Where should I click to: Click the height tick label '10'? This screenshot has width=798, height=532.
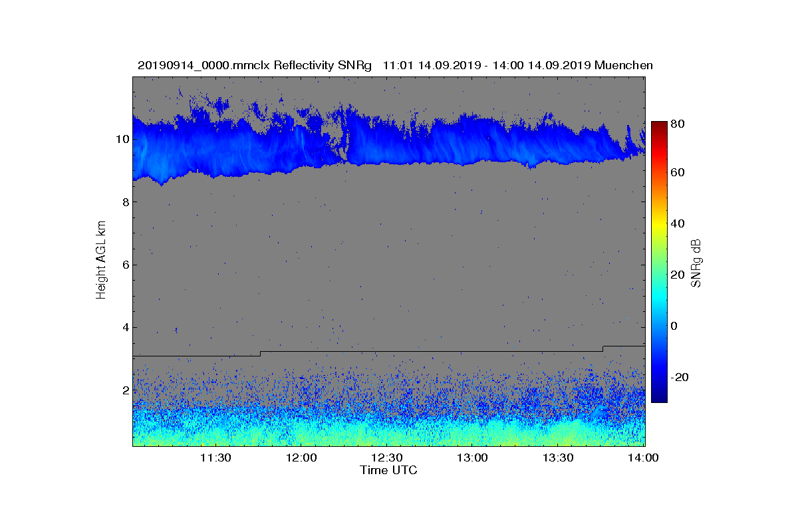coord(122,139)
